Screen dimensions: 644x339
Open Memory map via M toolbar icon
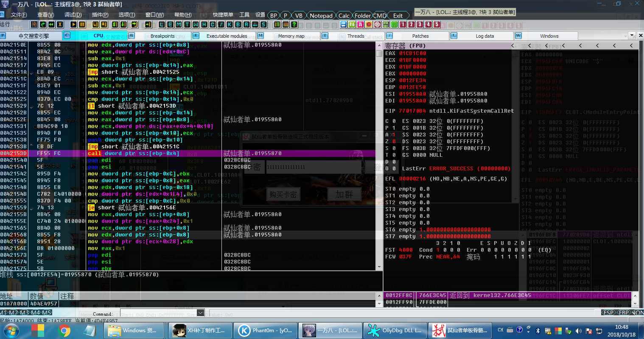[x=179, y=25]
